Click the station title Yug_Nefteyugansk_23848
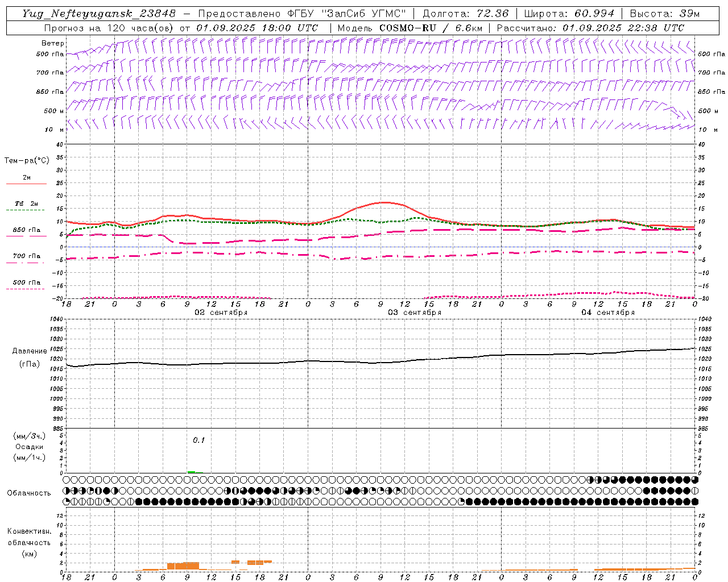The height and width of the screenshot is (582, 728). 99,14
